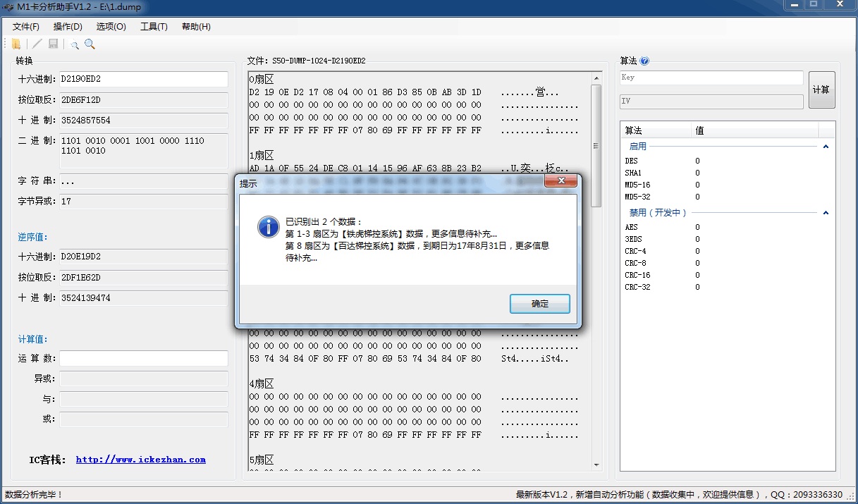
Task: Click the 算法 column header
Action: point(656,130)
